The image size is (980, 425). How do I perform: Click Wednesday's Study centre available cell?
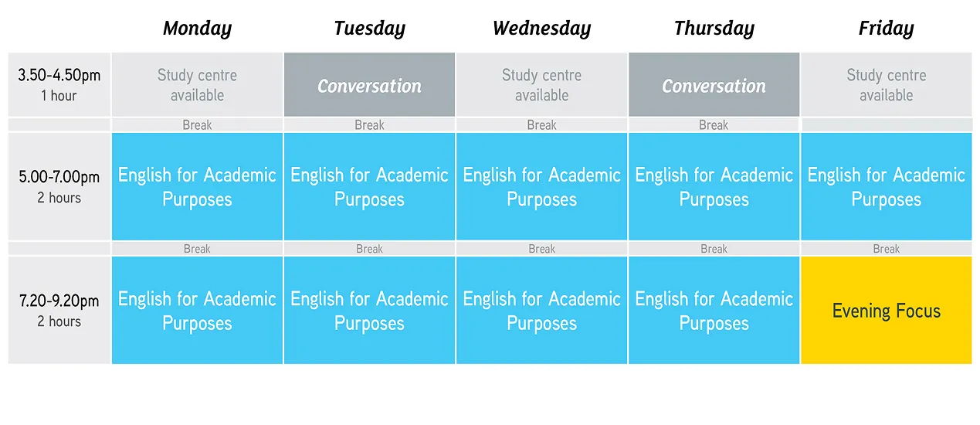541,85
